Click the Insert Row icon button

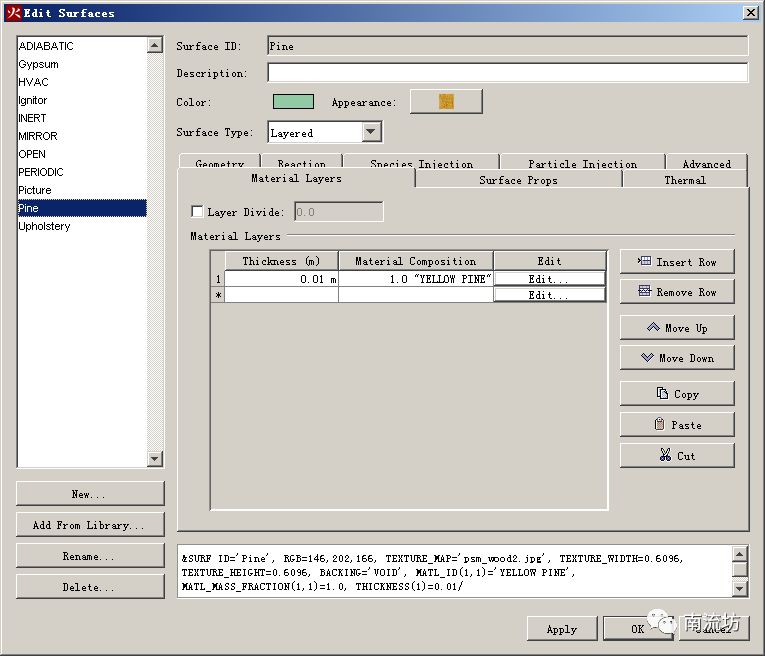click(677, 262)
